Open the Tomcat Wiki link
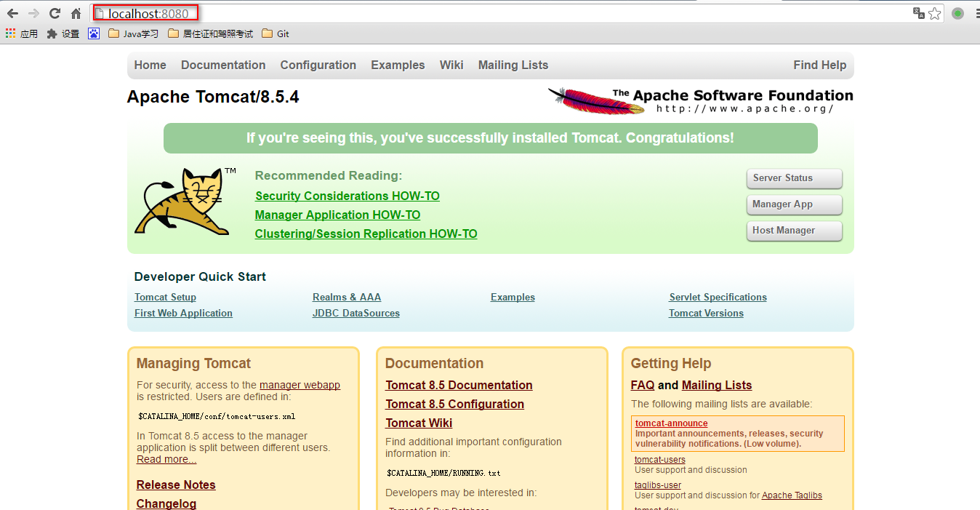 click(x=419, y=423)
